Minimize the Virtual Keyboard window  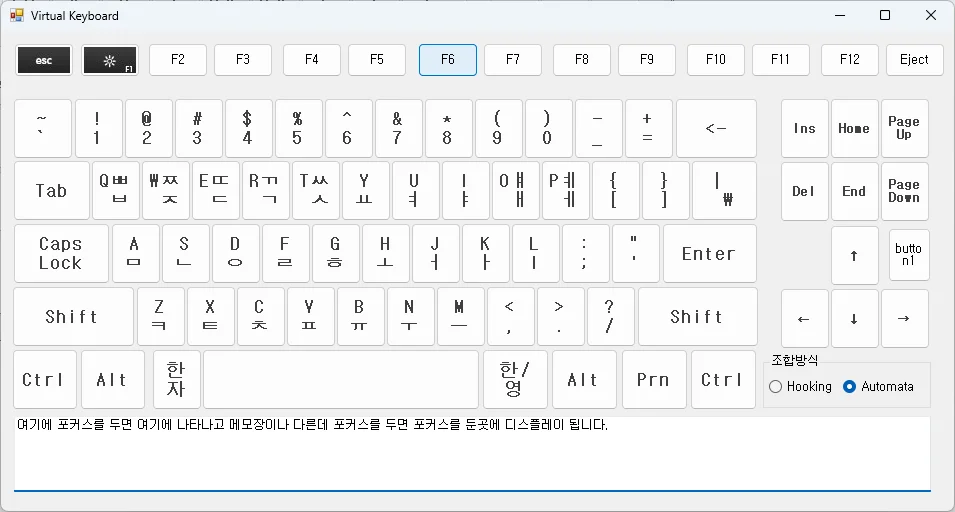click(x=840, y=15)
